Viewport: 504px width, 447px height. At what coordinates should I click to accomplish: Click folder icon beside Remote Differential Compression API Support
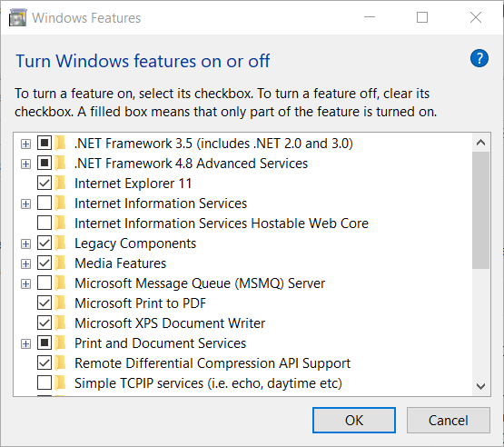pos(60,363)
